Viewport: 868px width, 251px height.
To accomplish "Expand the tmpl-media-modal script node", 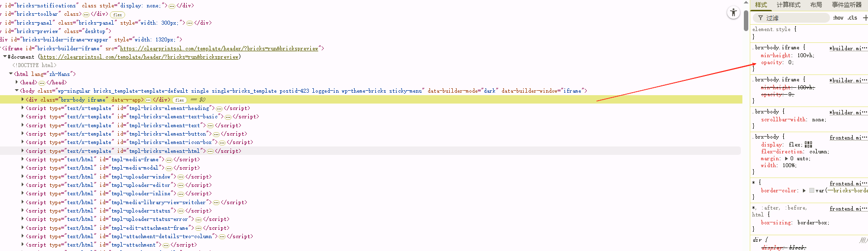I will 23,168.
